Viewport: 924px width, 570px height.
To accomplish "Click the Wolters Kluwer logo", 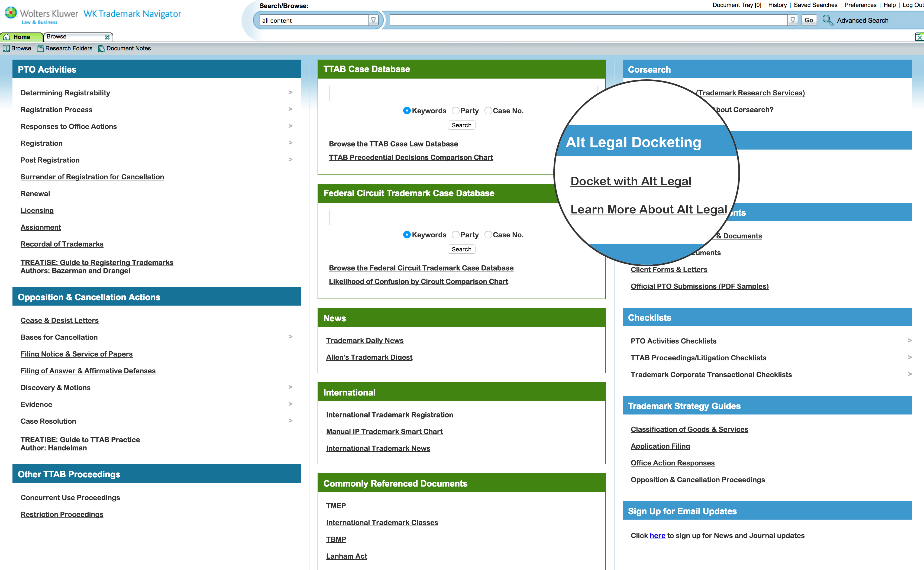I will (x=41, y=15).
